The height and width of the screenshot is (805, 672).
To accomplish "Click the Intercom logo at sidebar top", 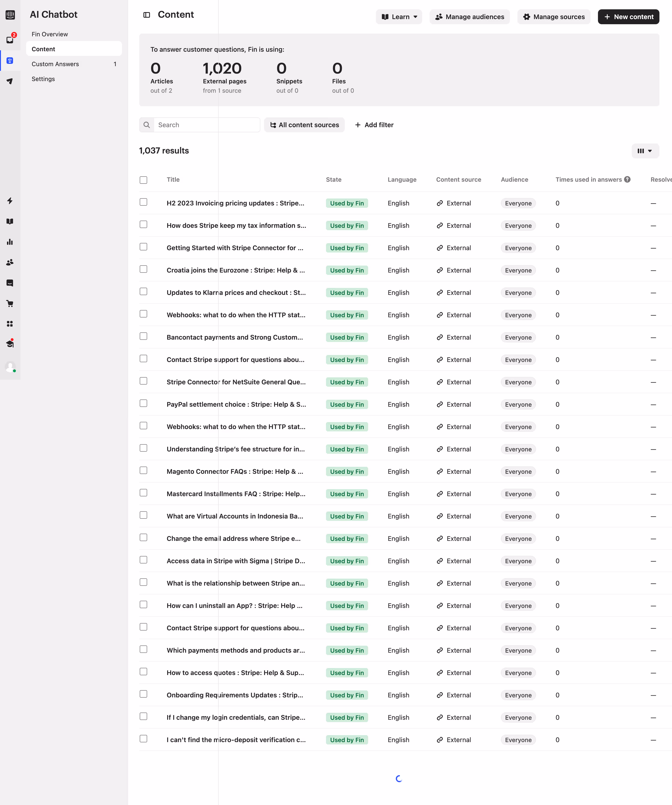I will point(10,15).
